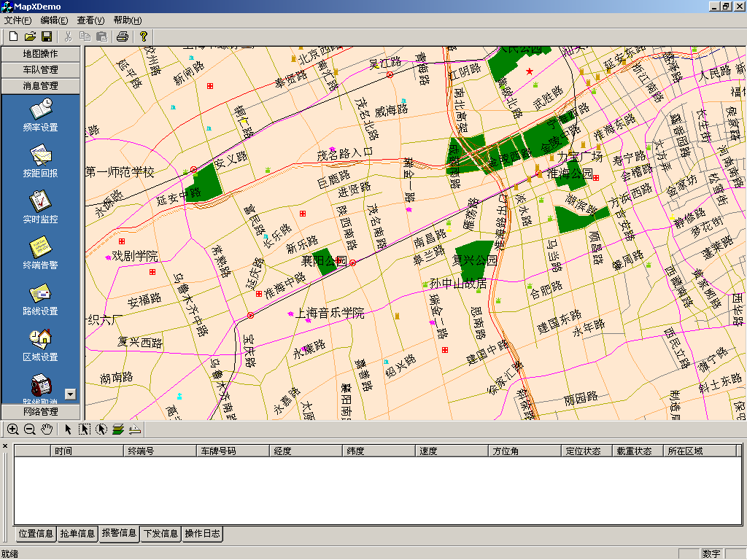This screenshot has height=560, width=747.
Task: Switch to the 报警信息 tab
Action: coord(119,533)
